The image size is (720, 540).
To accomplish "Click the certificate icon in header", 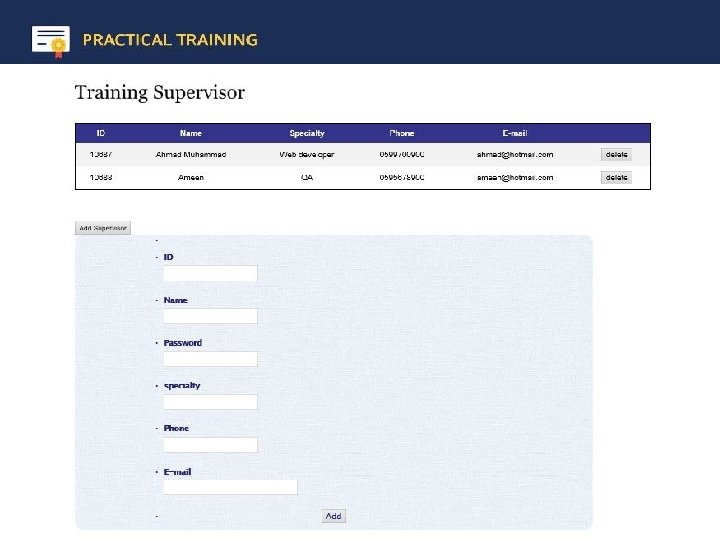I will (x=51, y=40).
